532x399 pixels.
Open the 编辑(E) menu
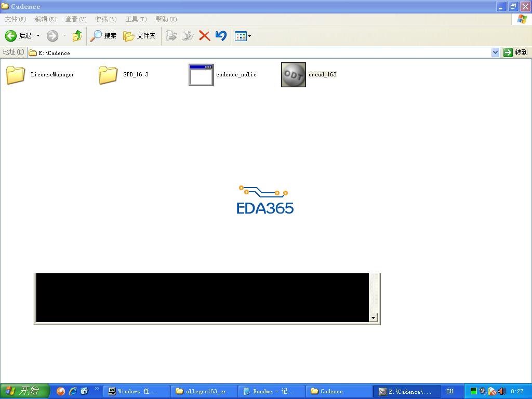(46, 19)
